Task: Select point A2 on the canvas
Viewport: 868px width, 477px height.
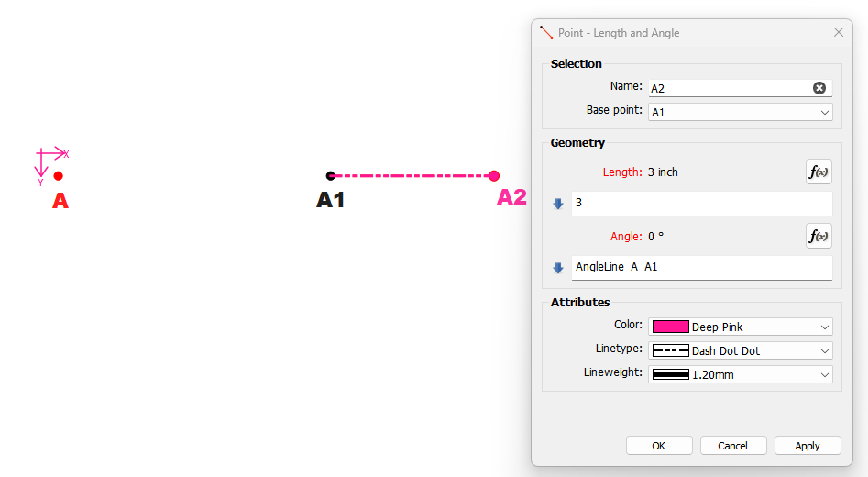Action: click(494, 175)
